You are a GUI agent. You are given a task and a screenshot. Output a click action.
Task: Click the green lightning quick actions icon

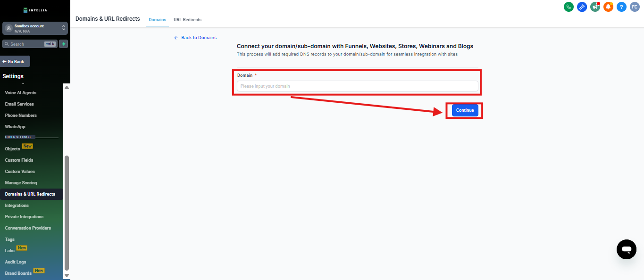63,44
